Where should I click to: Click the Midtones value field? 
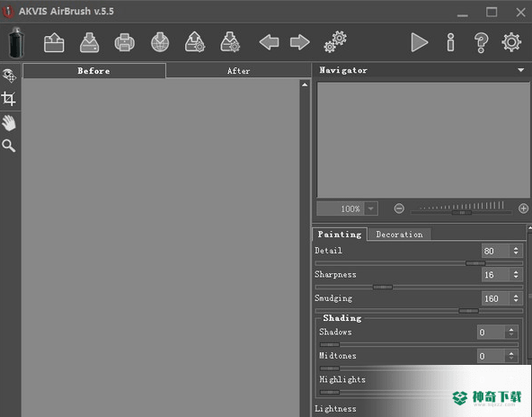[491, 356]
